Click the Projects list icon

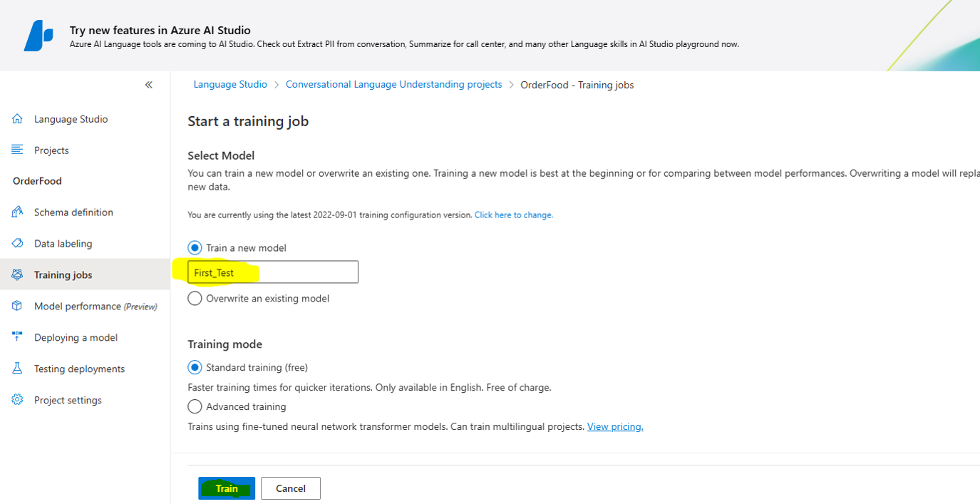pos(18,150)
